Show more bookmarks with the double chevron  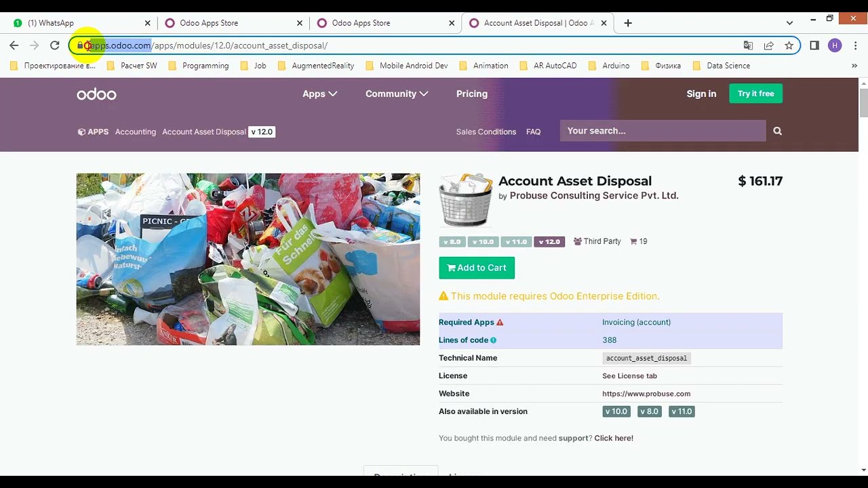854,66
